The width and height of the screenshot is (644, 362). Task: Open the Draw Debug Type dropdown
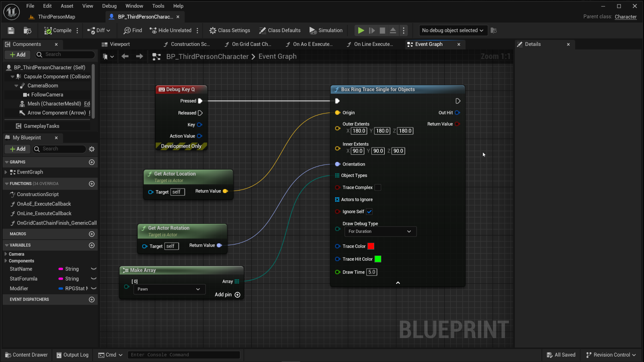(x=380, y=232)
